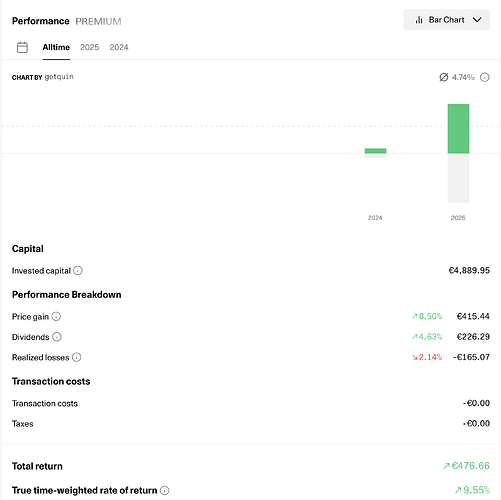Open the calendar date picker icon

coord(22,47)
